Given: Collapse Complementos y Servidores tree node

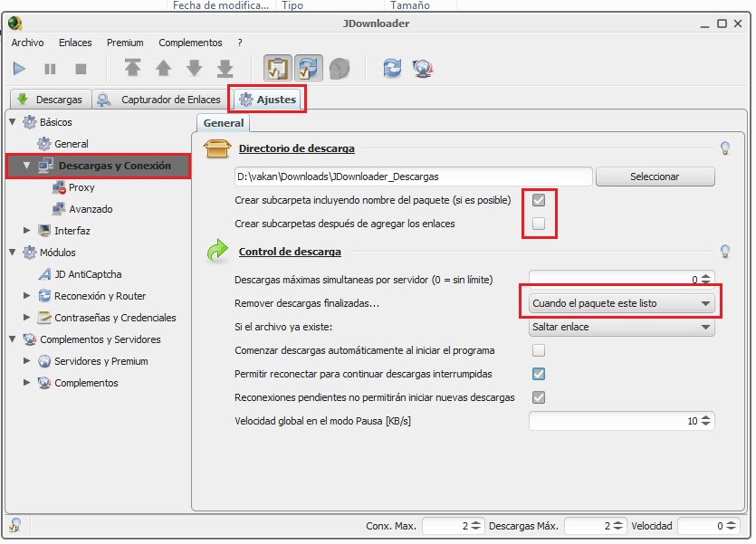Looking at the screenshot, I should click(x=13, y=339).
